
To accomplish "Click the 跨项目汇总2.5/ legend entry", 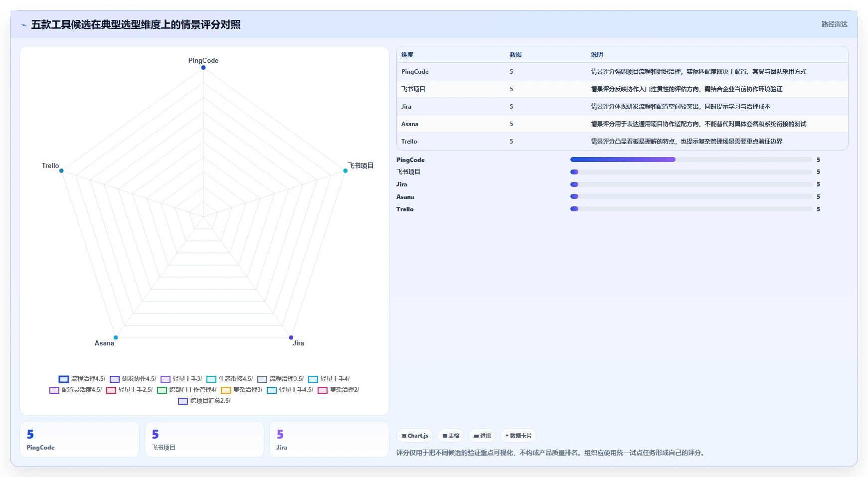I will [204, 401].
